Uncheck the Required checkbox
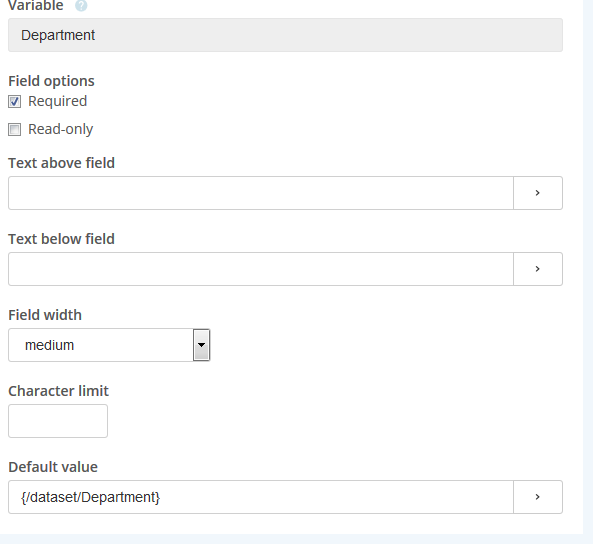 [14, 102]
